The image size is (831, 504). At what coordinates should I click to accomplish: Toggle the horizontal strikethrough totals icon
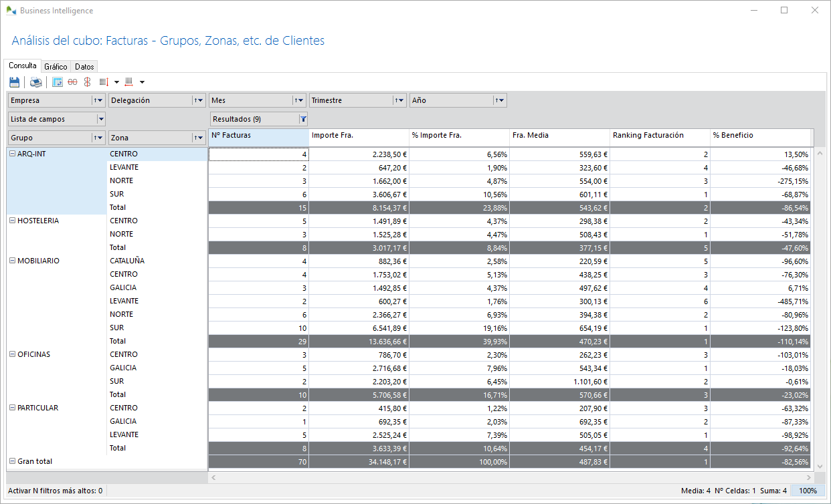(x=72, y=82)
